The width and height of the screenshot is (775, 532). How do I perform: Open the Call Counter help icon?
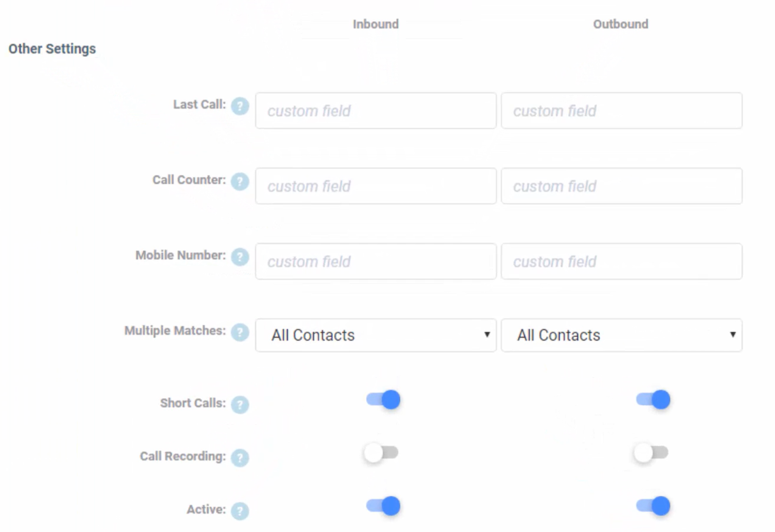(x=240, y=181)
